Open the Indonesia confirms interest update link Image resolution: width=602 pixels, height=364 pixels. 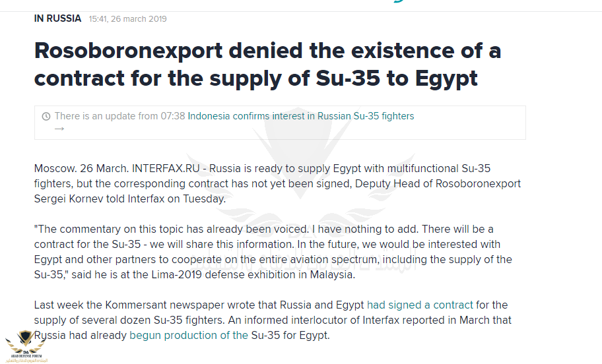click(301, 116)
